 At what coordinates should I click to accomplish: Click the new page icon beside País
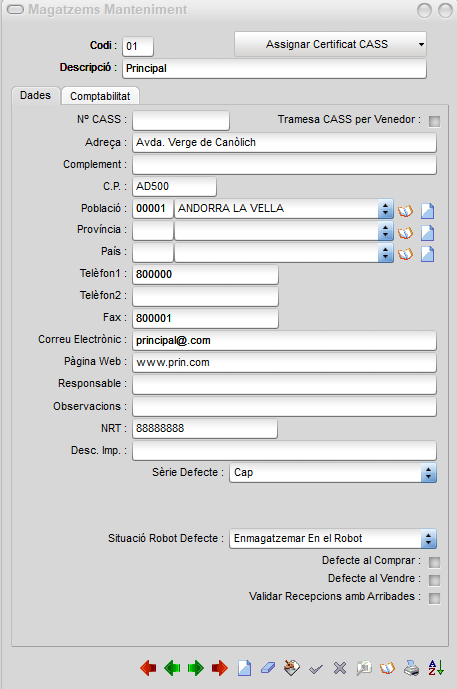428,254
